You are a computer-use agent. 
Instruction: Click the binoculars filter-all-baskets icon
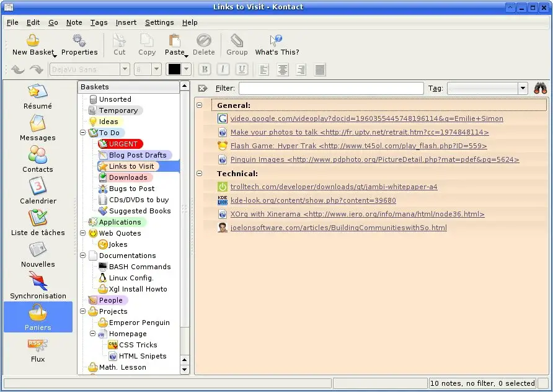point(541,88)
